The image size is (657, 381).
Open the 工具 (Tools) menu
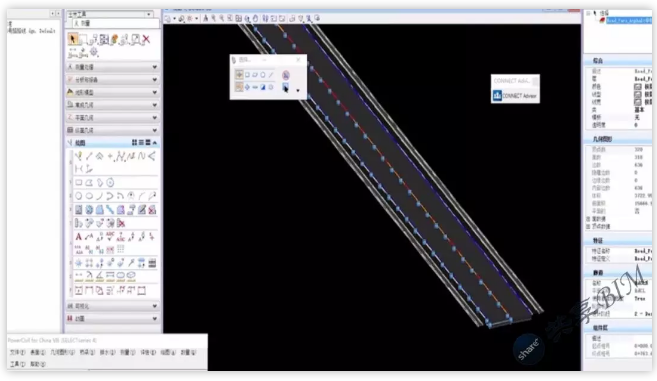pyautogui.click(x=17, y=364)
